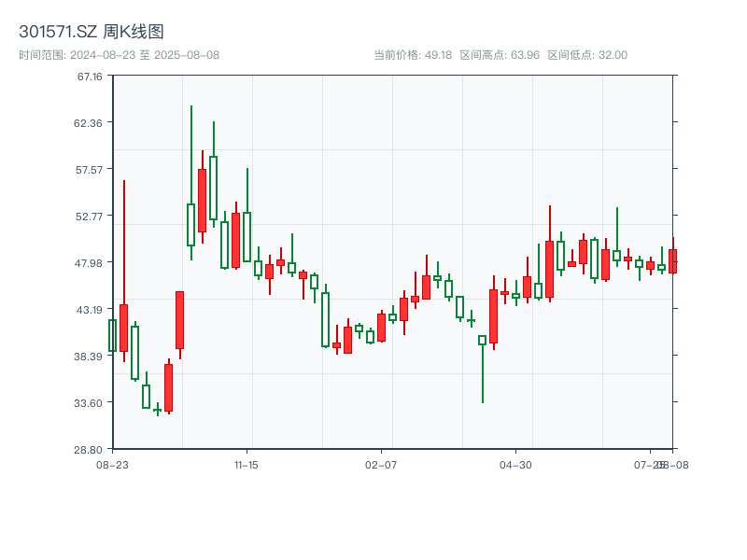Click the 02-07 date axis label
Viewport: 747px width, 560px height.
(381, 465)
